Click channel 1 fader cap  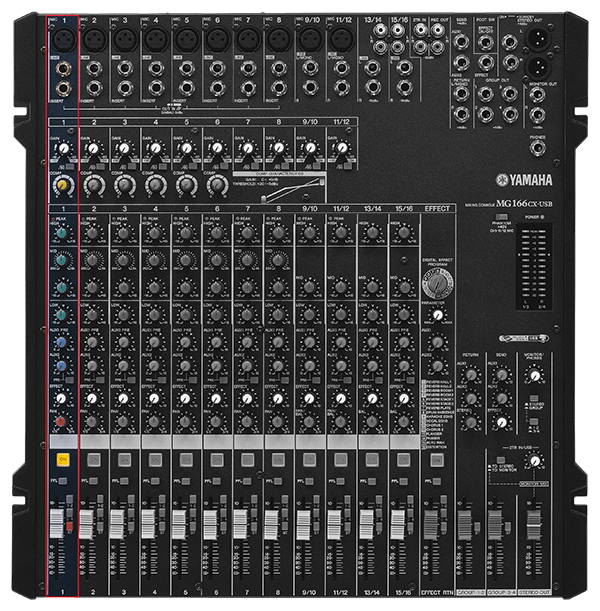click(57, 523)
